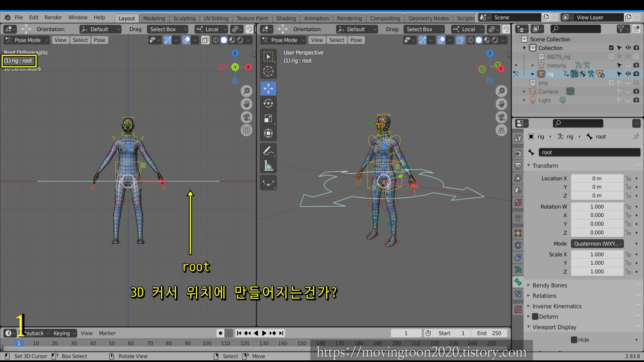The image size is (644, 362).
Task: Toggle auto keying record button
Action: pos(220,333)
